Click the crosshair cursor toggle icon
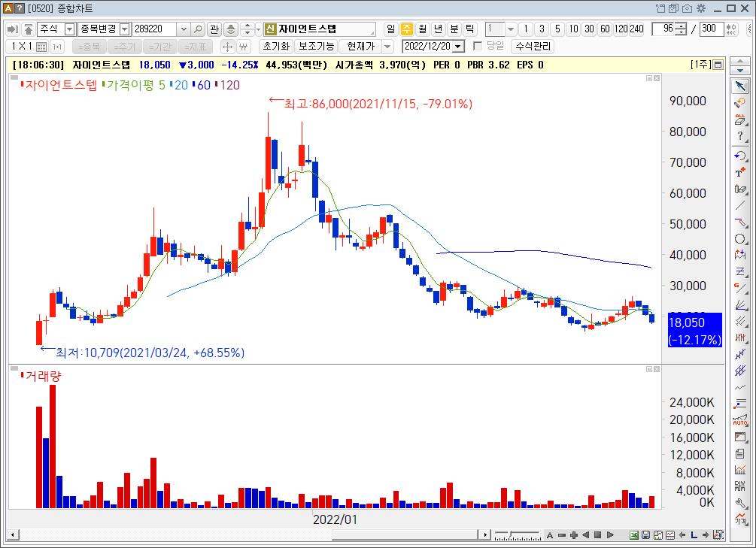The width and height of the screenshot is (756, 548). point(227,47)
